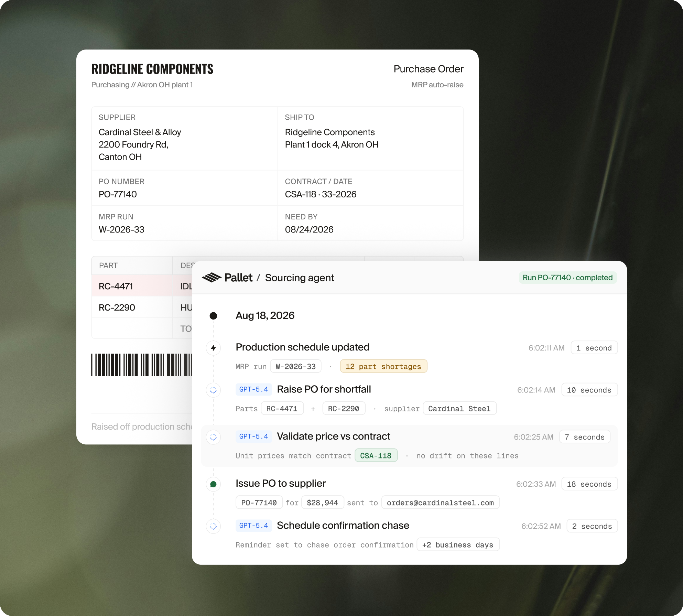Click the PO-77140 chip under Issue PO to supplier
Image resolution: width=683 pixels, height=616 pixels.
[x=259, y=503]
